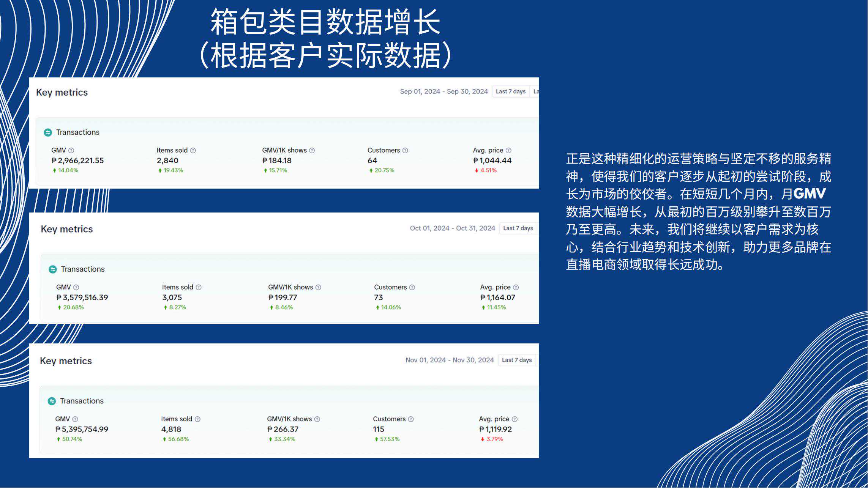
Task: Click the bold GMV word in paragraph
Action: 810,194
